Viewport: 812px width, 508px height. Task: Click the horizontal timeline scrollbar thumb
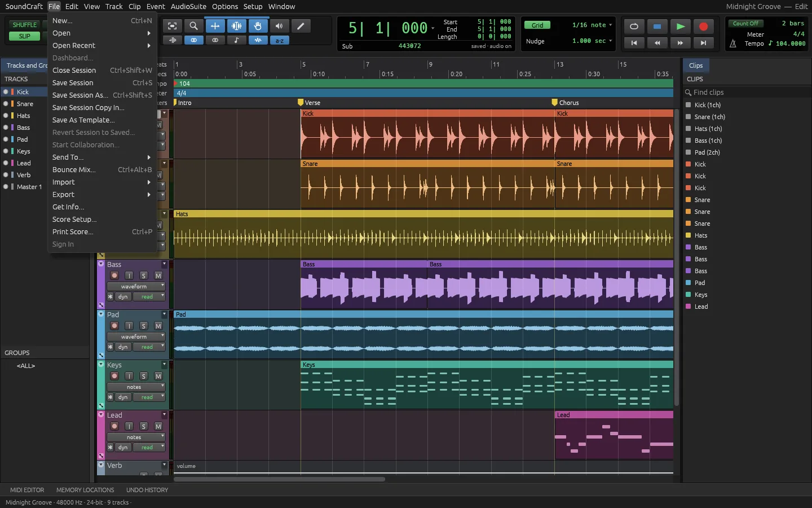(x=279, y=479)
